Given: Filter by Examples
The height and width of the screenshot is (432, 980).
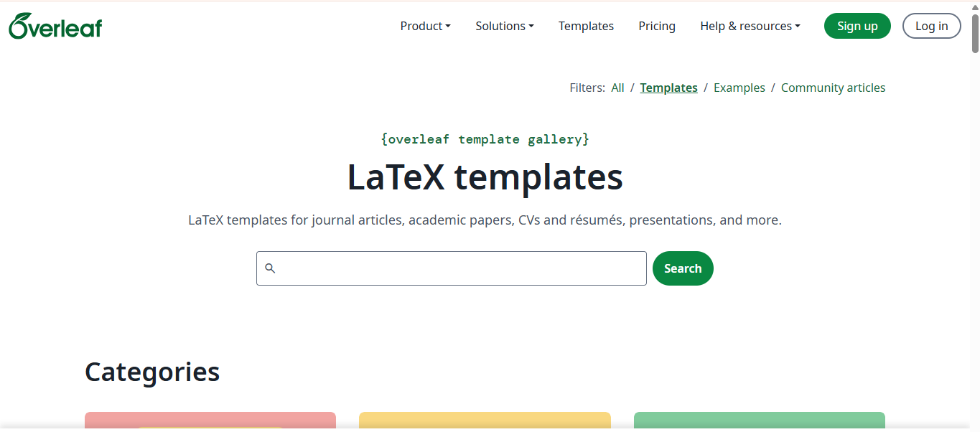Looking at the screenshot, I should [739, 88].
